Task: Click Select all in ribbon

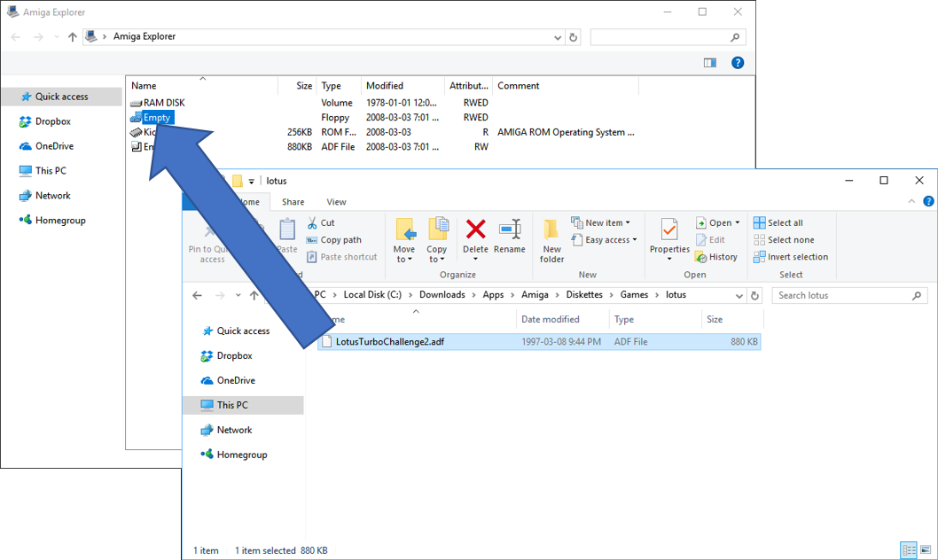Action: (778, 223)
